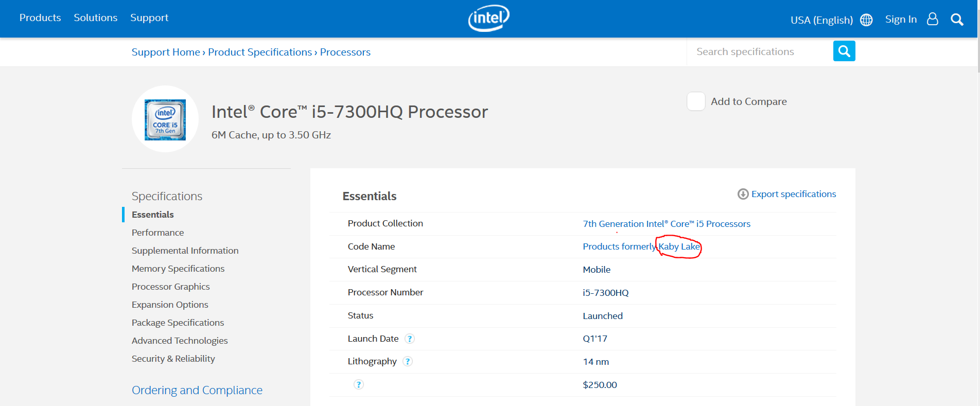Click the Search specifications input field

pos(760,51)
